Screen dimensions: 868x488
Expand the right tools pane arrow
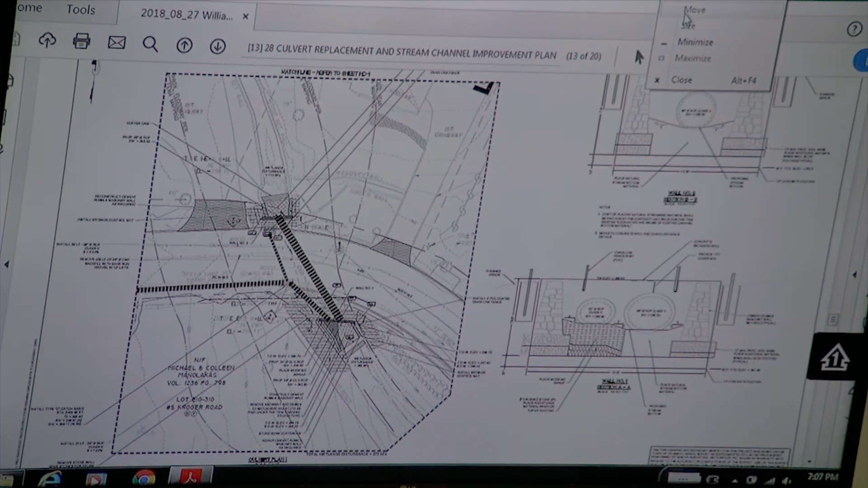854,274
